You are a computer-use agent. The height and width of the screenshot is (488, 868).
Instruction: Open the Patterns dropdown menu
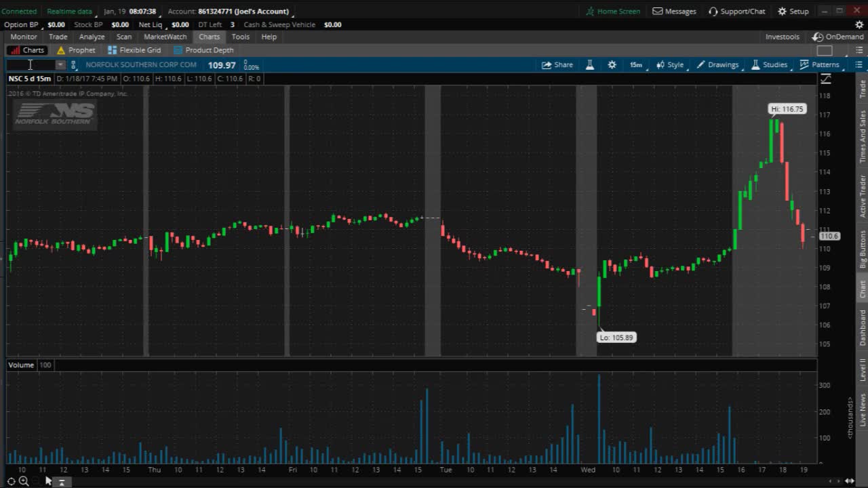[821, 65]
